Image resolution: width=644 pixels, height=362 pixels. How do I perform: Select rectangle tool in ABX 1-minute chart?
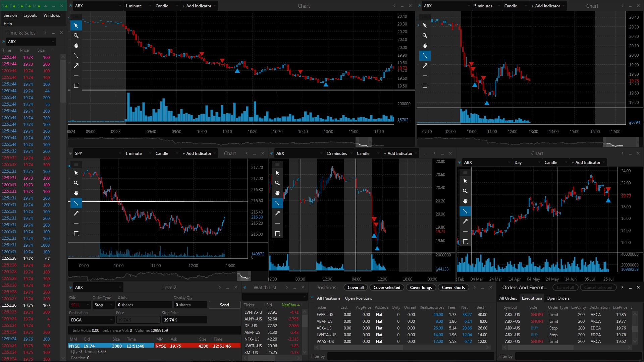(x=76, y=86)
